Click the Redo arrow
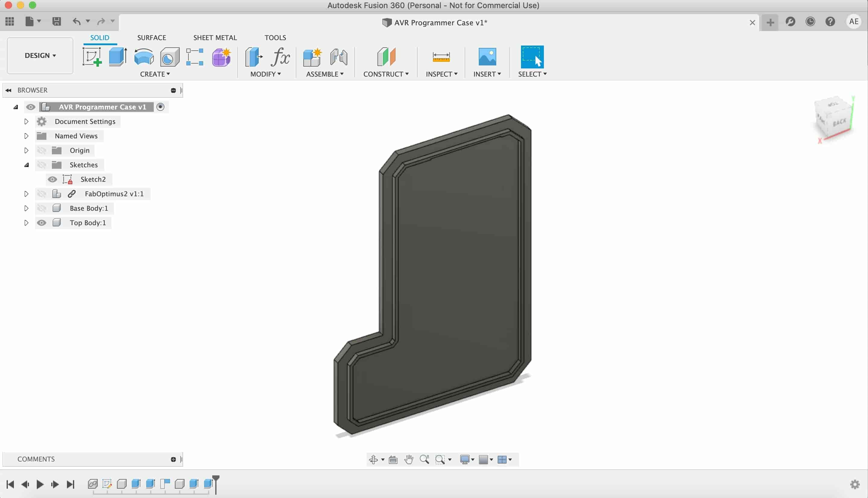 pyautogui.click(x=101, y=21)
